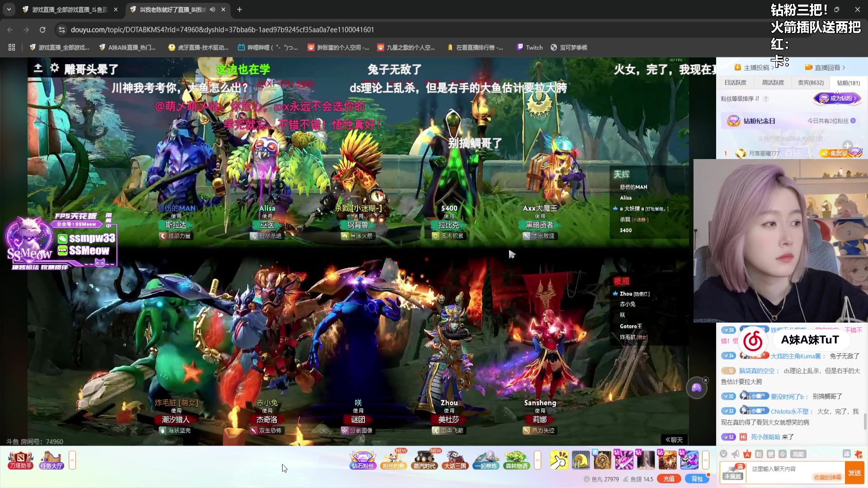Click the 令 chat toolbar icon
The height and width of the screenshot is (488, 868).
pyautogui.click(x=783, y=454)
